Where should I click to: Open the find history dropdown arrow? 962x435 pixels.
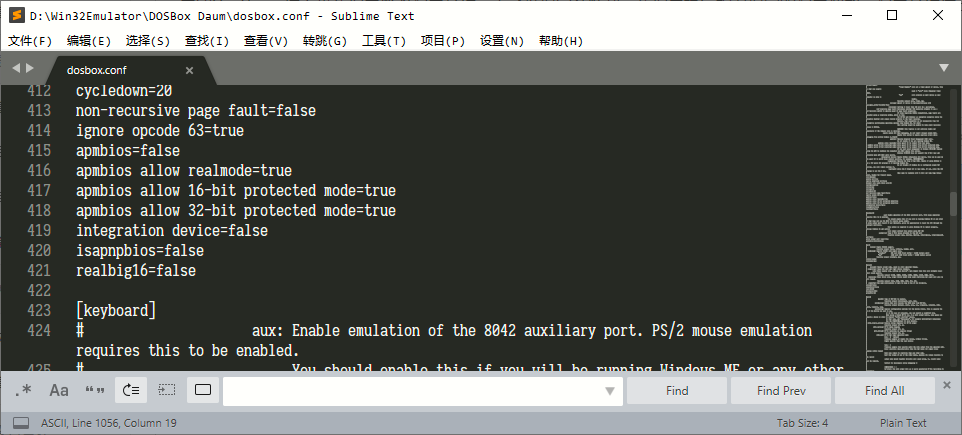(x=610, y=391)
